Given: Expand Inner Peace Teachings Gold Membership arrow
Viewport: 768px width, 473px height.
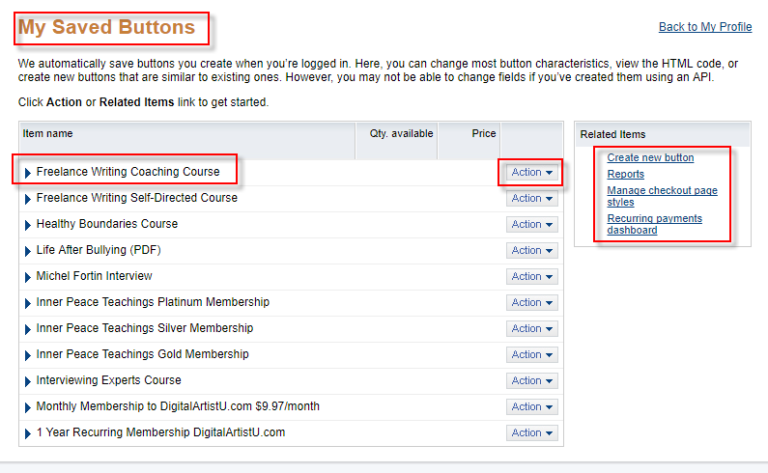Looking at the screenshot, I should pyautogui.click(x=28, y=355).
